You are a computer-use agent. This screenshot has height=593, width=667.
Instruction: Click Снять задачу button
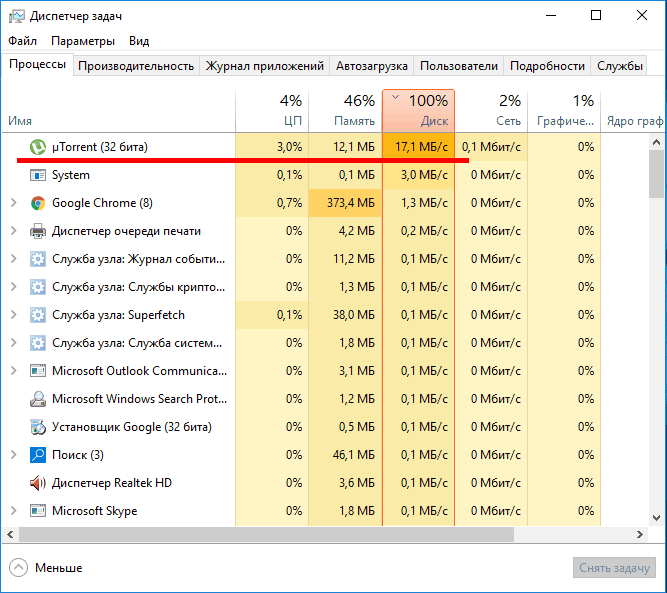click(614, 568)
